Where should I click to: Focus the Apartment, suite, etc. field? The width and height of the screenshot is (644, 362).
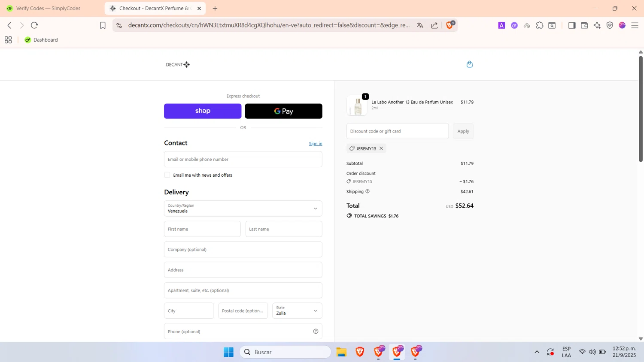(243, 290)
